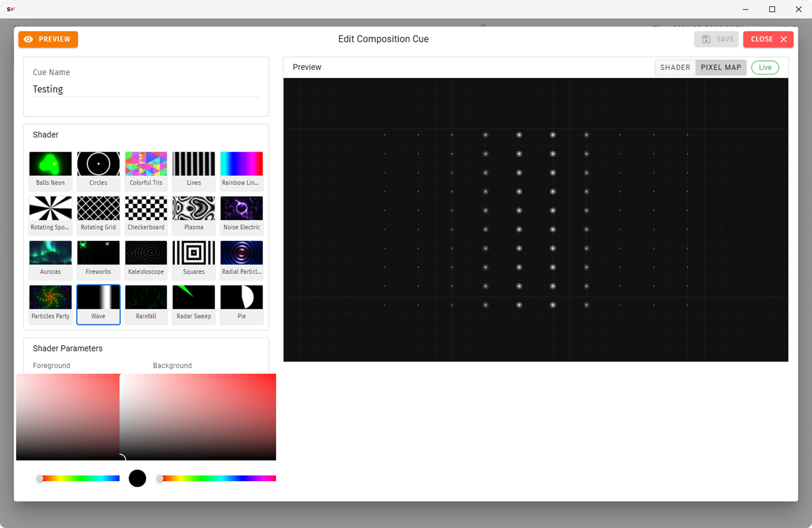Close the Edit Composition Cue dialog

768,39
